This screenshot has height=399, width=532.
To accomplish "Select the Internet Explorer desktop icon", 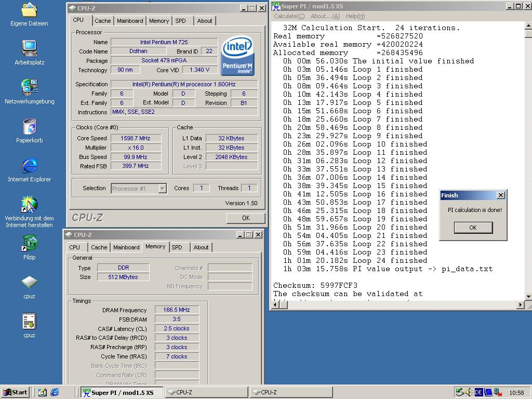I will [x=29, y=166].
